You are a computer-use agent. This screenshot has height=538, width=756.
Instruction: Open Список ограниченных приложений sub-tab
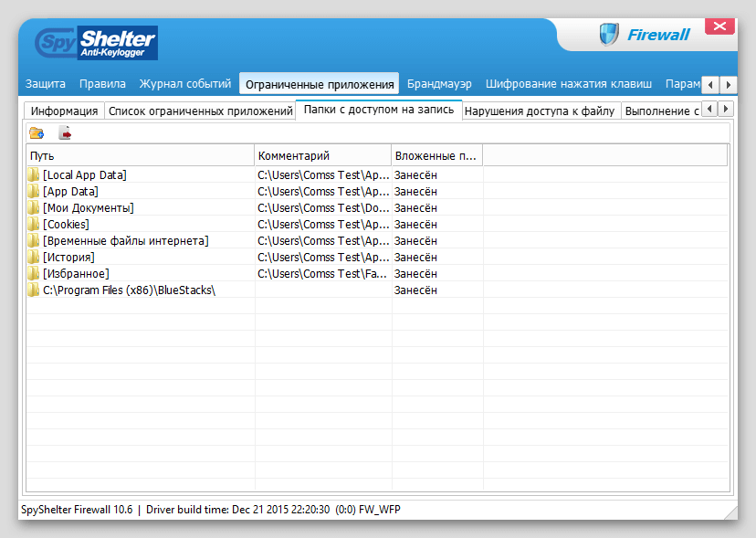point(201,111)
